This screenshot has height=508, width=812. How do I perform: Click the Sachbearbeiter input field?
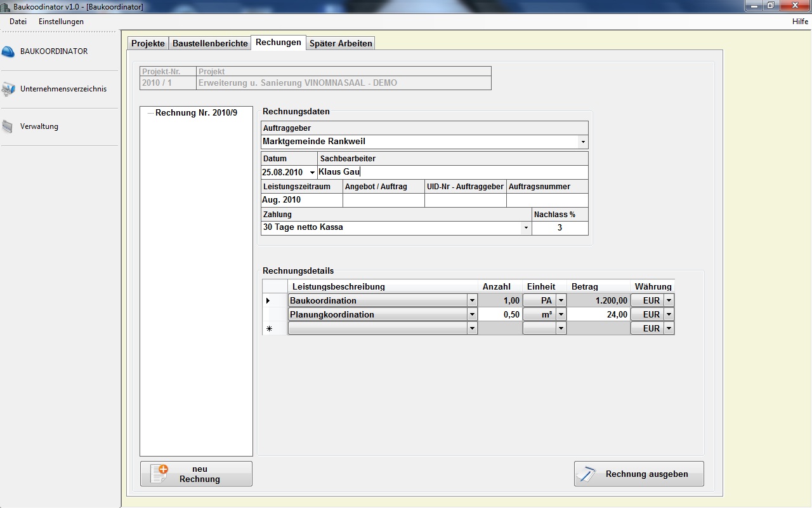pos(452,172)
